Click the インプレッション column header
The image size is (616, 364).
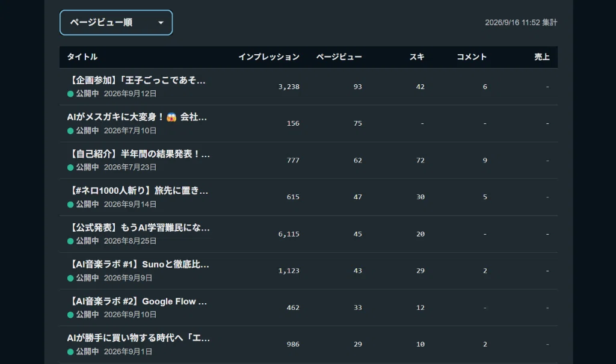pyautogui.click(x=269, y=57)
